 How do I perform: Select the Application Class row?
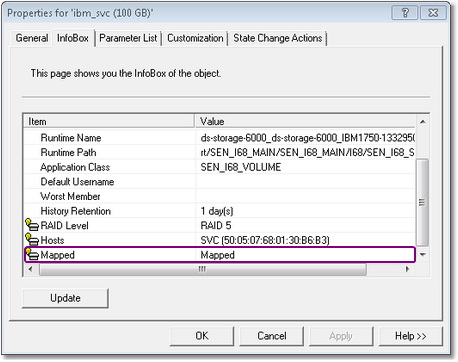click(x=219, y=167)
